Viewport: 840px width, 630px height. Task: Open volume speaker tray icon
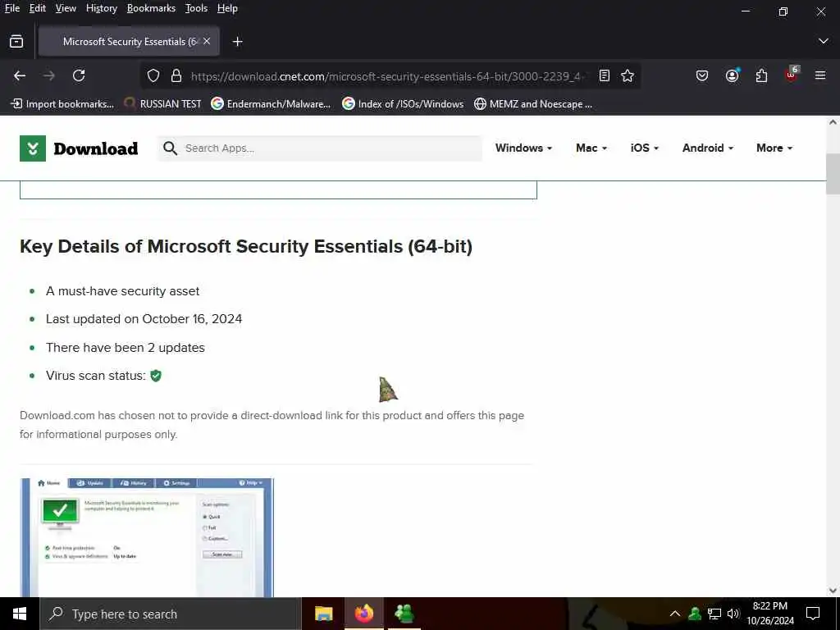click(733, 614)
